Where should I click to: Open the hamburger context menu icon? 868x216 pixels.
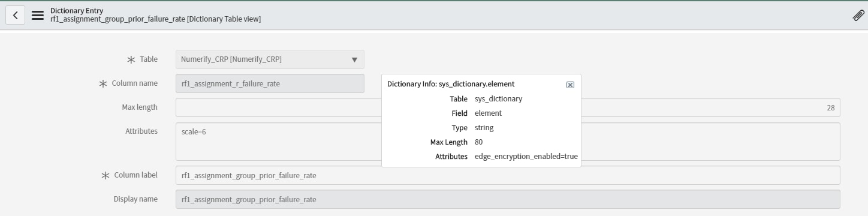pos(38,15)
